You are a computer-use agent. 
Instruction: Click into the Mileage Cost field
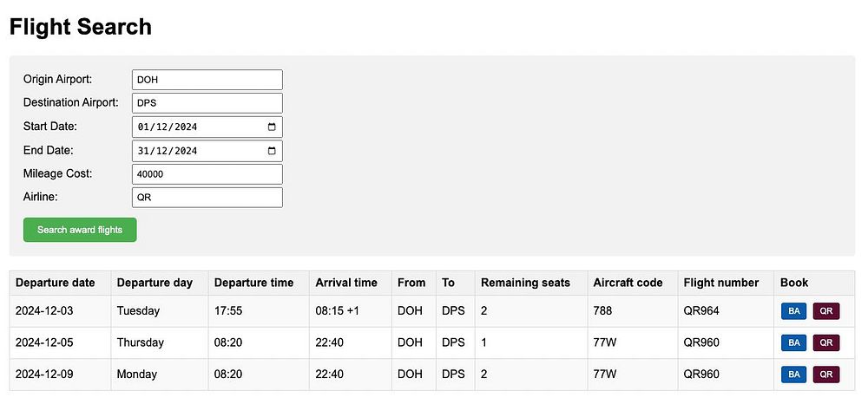pos(207,174)
